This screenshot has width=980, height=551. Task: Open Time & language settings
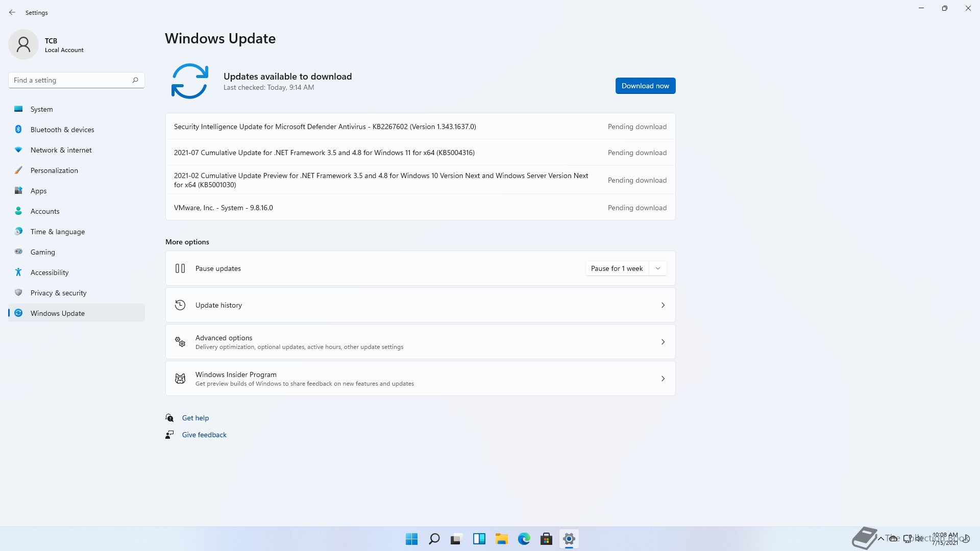point(77,232)
